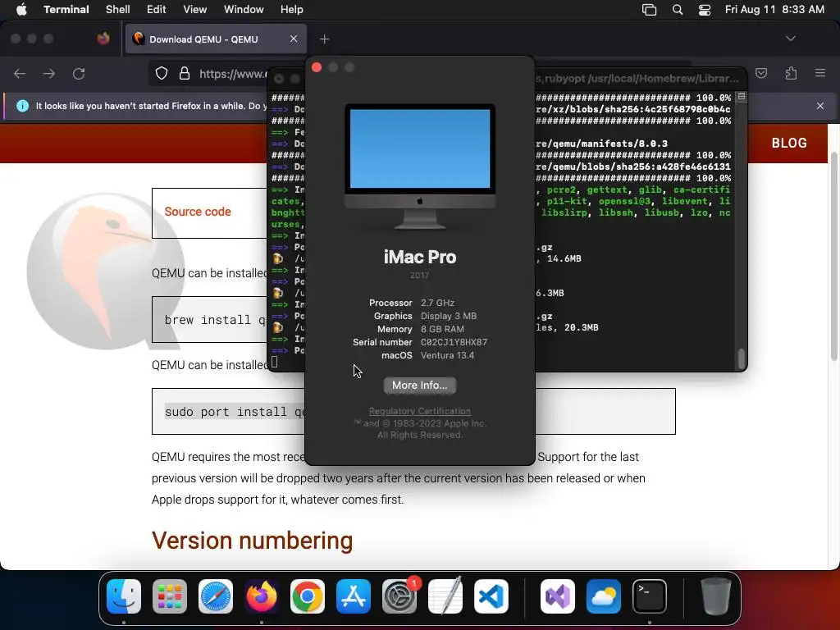Close the Download QEMU tab
Viewport: 840px width, 630px height.
point(294,39)
